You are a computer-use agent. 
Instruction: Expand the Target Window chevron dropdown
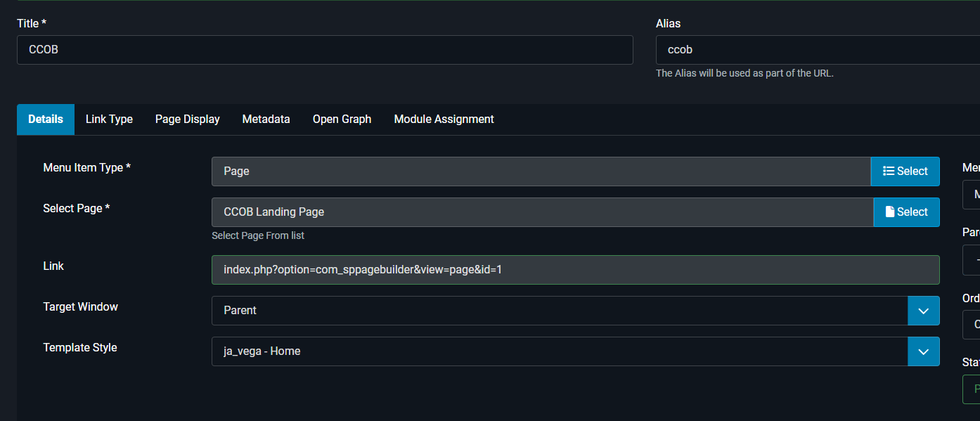923,311
